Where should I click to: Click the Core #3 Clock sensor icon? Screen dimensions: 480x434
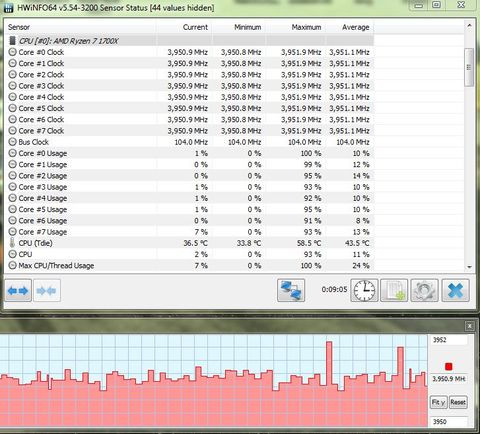coord(12,86)
